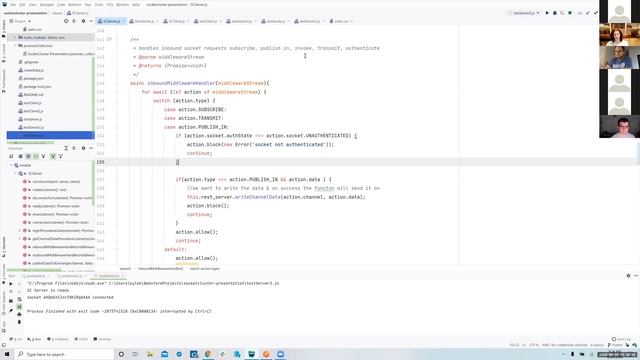
Task: Run the selected configuration from top toolbar
Action: click(547, 13)
